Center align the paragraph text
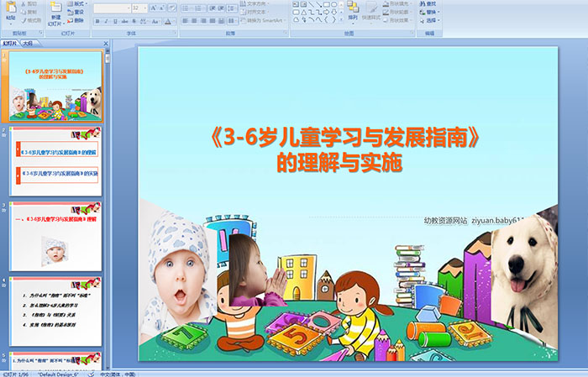This screenshot has height=377, width=588. 194,21
